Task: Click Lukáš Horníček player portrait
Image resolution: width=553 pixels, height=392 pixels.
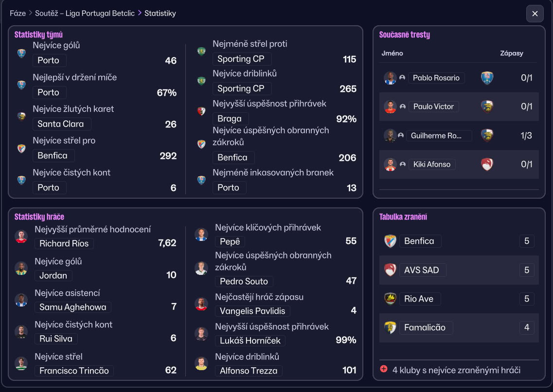Action: pyautogui.click(x=201, y=334)
